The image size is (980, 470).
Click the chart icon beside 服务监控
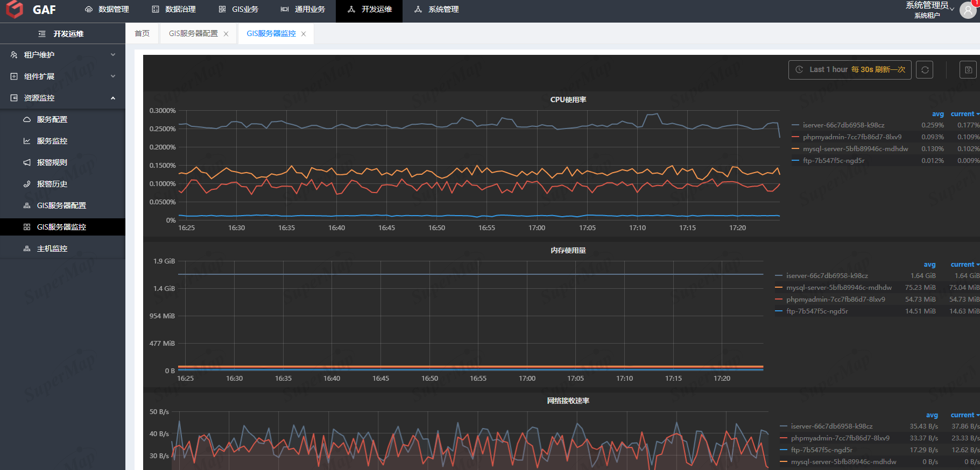click(x=27, y=141)
